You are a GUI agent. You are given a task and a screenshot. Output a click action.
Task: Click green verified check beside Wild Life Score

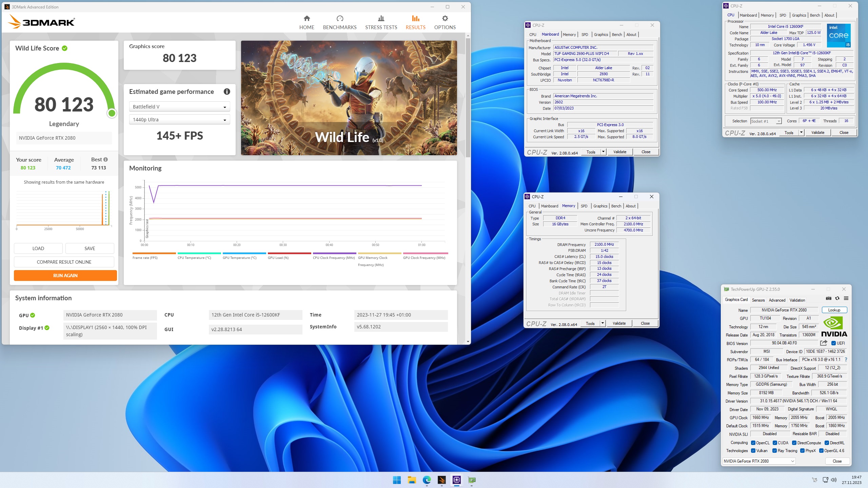point(64,48)
